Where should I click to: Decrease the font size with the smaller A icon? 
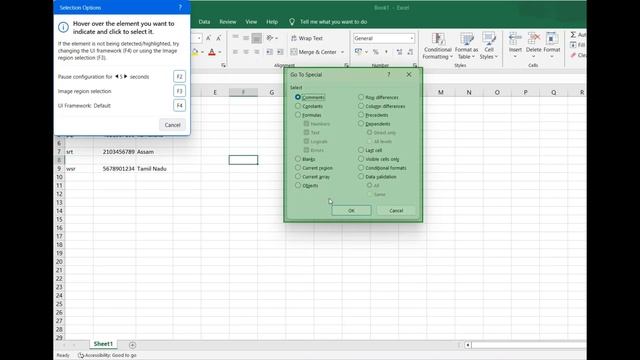pyautogui.click(x=219, y=38)
